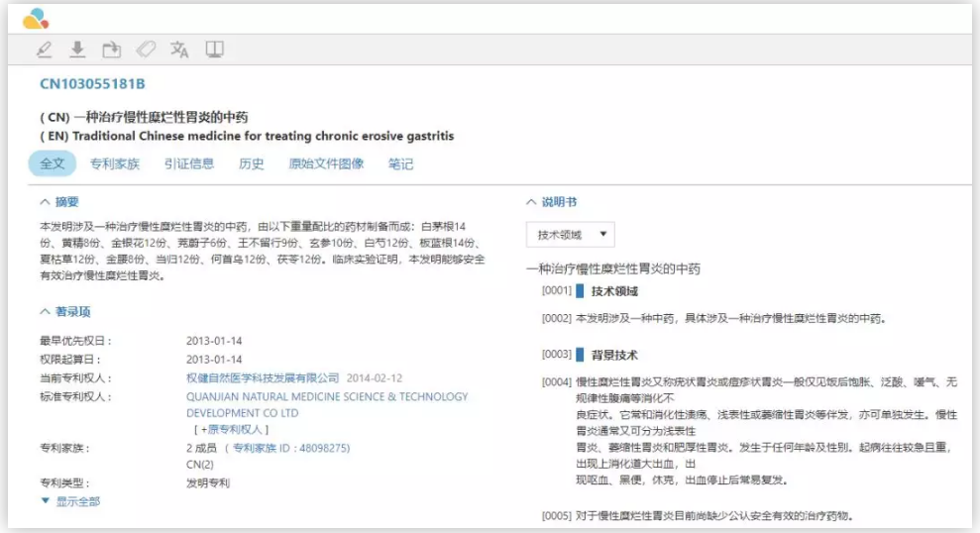The height and width of the screenshot is (533, 980).
Task: Open the CN103055181B patent number link
Action: (92, 84)
